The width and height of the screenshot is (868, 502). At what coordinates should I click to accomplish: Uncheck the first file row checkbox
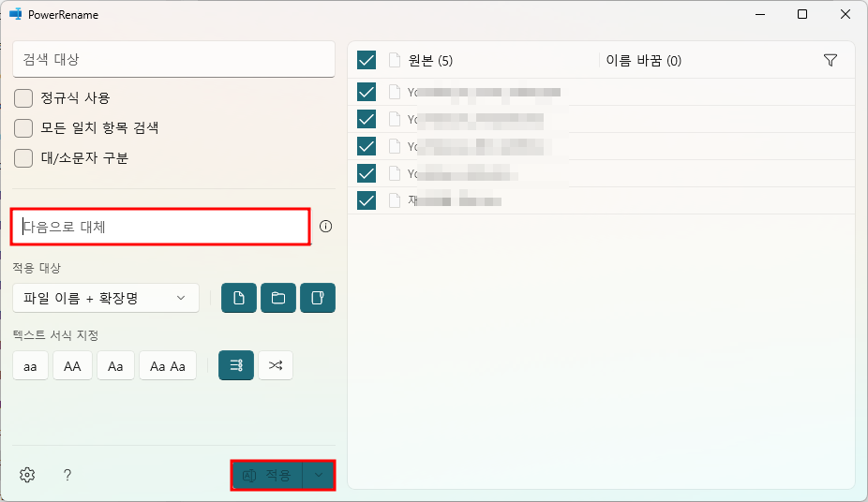tap(367, 92)
